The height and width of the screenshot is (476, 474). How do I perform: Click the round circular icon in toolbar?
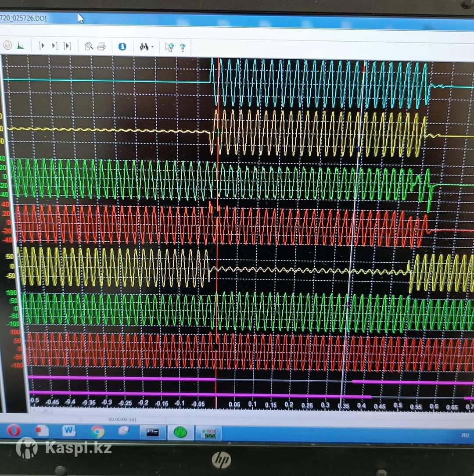7,45
